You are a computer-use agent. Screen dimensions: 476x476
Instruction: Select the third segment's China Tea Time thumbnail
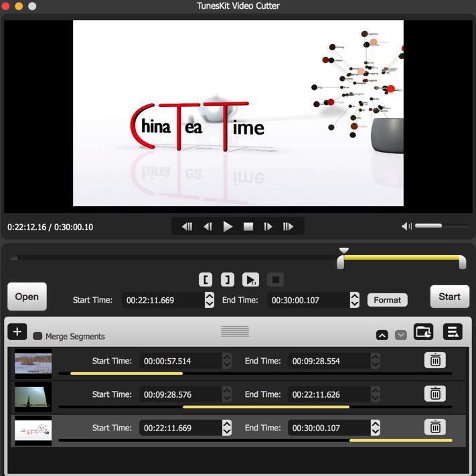tap(33, 430)
